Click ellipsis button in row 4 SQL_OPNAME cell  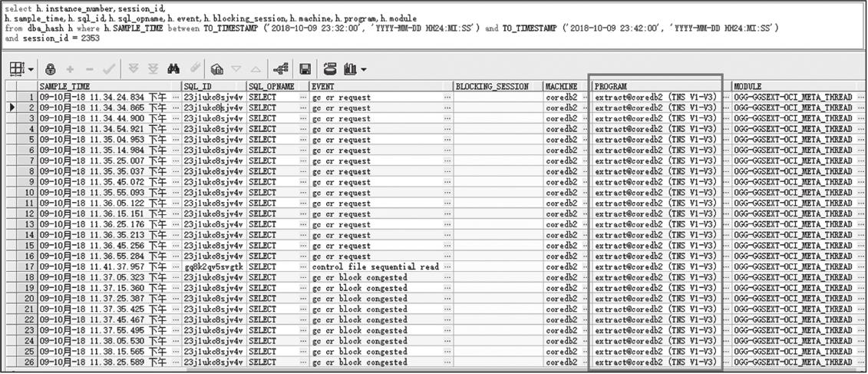[x=303, y=129]
